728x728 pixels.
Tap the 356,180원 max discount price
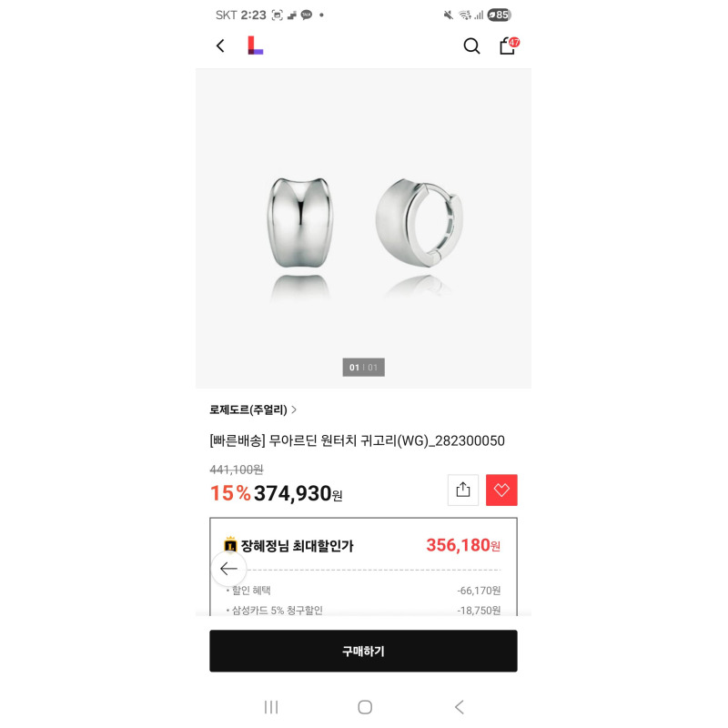coord(463,545)
